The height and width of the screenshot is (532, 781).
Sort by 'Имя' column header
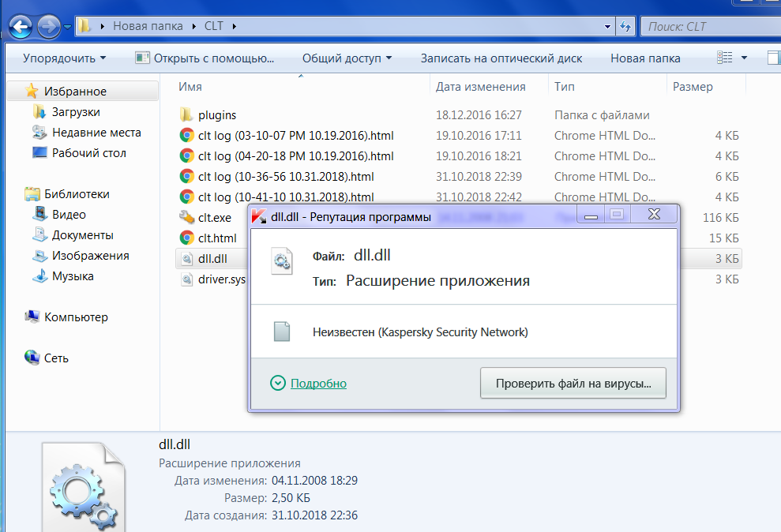[x=190, y=87]
